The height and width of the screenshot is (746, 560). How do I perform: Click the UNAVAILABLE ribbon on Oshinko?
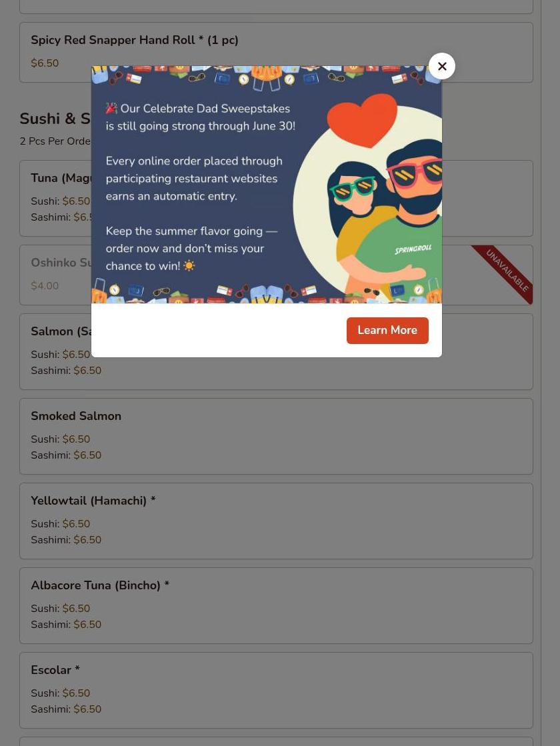506,271
